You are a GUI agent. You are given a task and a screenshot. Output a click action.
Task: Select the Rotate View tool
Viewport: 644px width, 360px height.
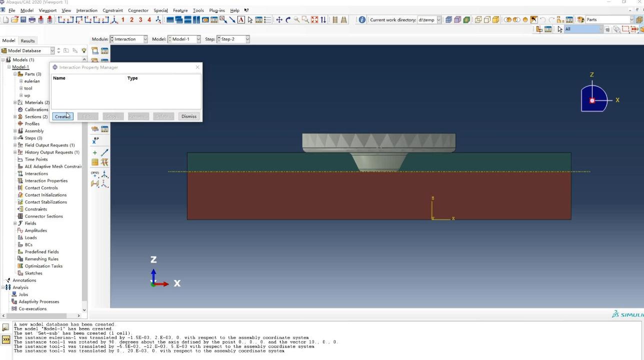click(x=288, y=20)
